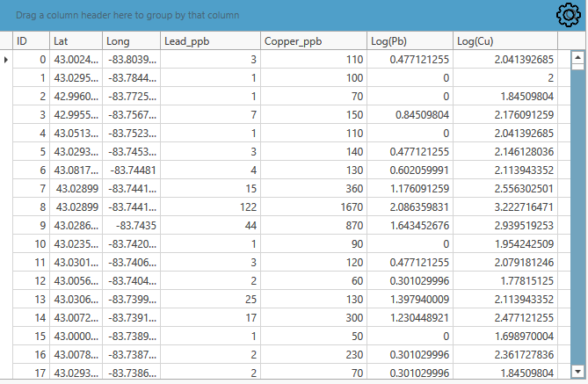Screen dimensions: 588x384
Task: Select Copper_ppb cell with value 870
Action: (x=314, y=226)
